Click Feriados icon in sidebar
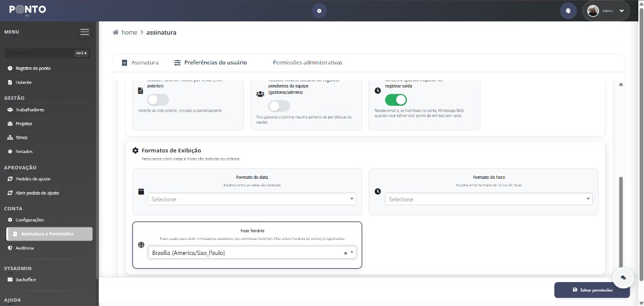Screen dimensions: 644x306 [10, 152]
